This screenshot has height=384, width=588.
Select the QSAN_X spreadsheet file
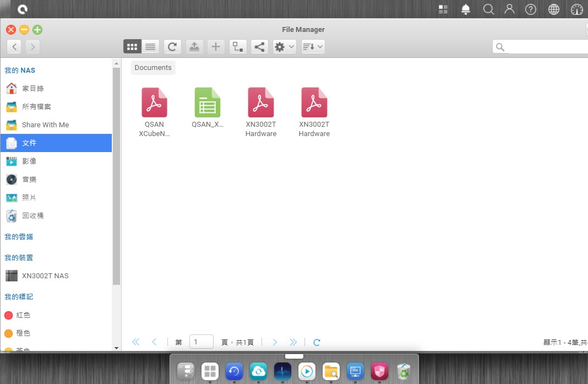click(x=208, y=108)
